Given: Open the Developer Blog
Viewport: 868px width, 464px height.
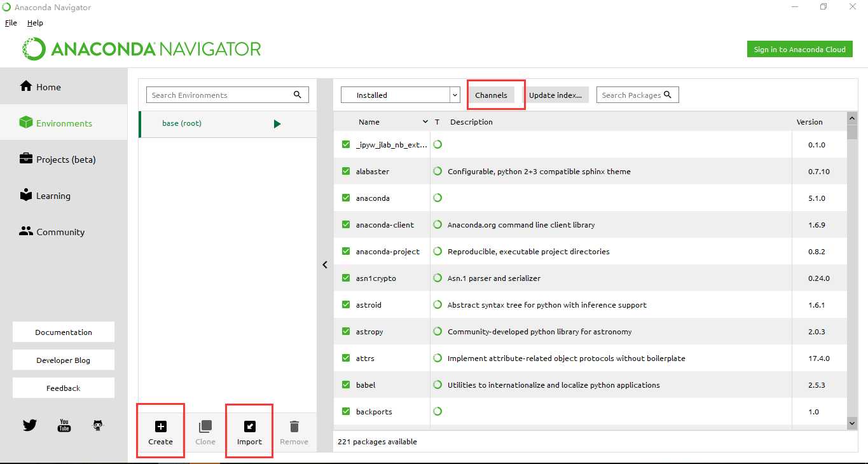Looking at the screenshot, I should 64,360.
